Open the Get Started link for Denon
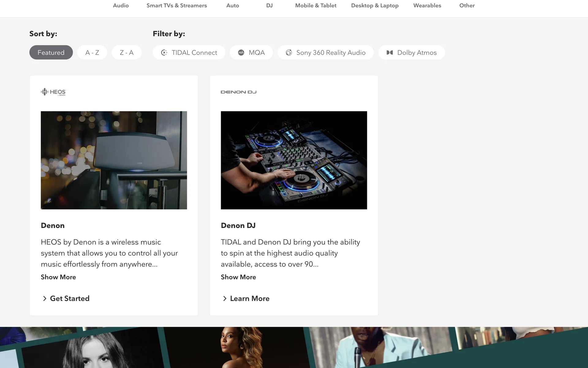This screenshot has width=588, height=368. 70,298
